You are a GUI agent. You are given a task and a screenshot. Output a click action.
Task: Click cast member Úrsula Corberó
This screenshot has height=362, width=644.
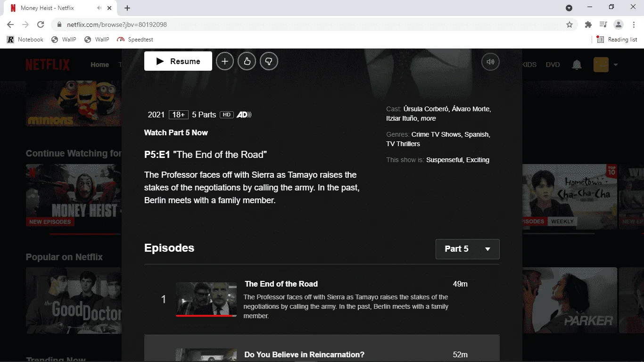click(426, 109)
